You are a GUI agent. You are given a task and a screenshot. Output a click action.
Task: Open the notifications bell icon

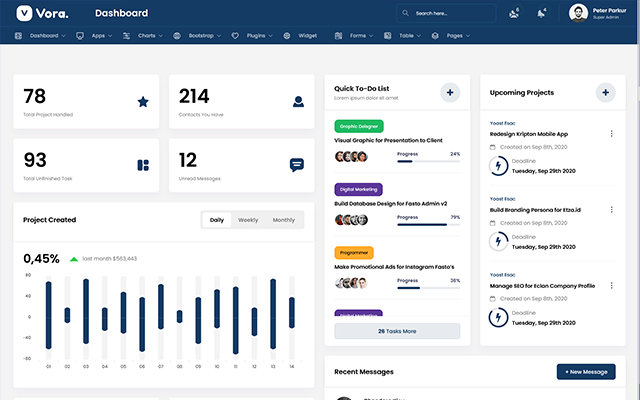541,13
